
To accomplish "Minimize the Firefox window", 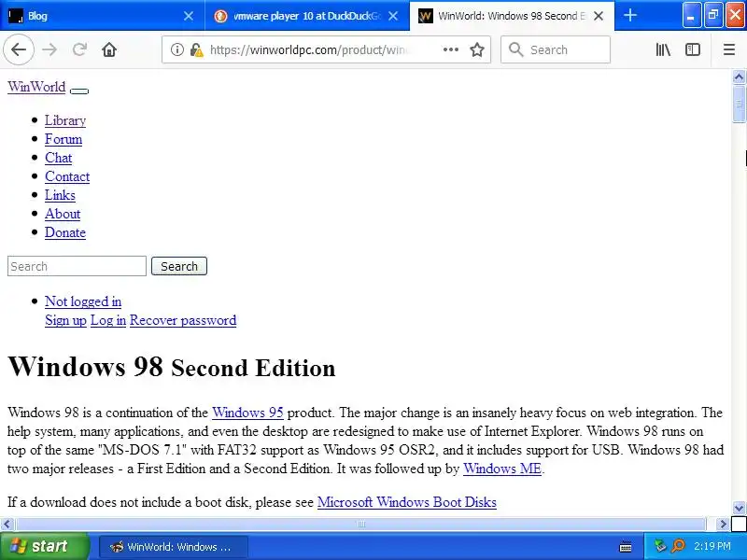I will 691,15.
